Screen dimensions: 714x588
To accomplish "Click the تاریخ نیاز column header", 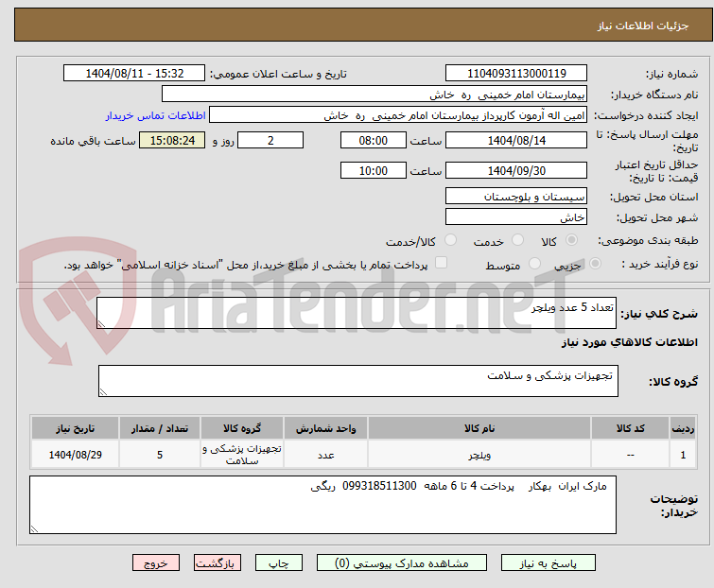I will point(75,428).
